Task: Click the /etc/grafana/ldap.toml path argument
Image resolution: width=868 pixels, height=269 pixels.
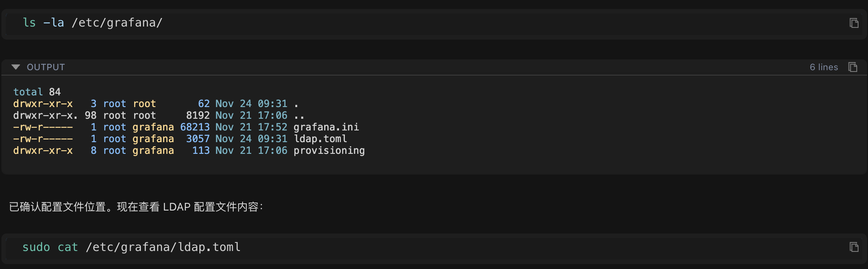Action: [x=163, y=247]
